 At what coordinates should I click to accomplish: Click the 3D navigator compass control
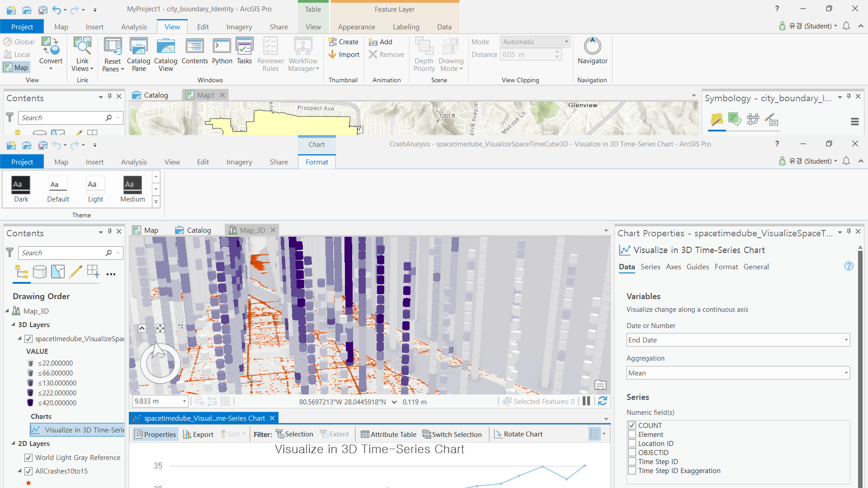[160, 363]
